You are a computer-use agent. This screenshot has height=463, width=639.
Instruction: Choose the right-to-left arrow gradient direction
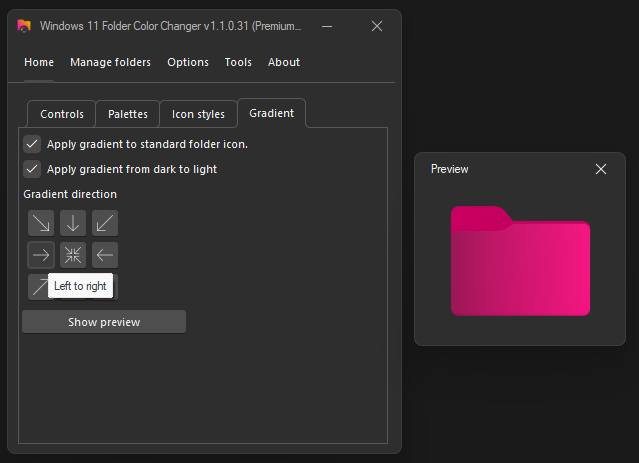[105, 254]
